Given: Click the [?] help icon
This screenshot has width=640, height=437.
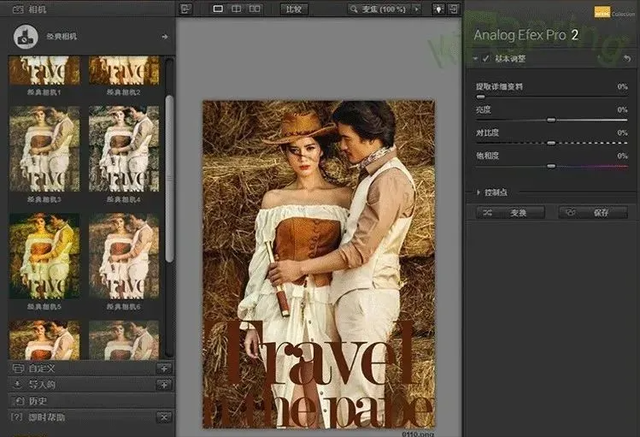Looking at the screenshot, I should 16,417.
